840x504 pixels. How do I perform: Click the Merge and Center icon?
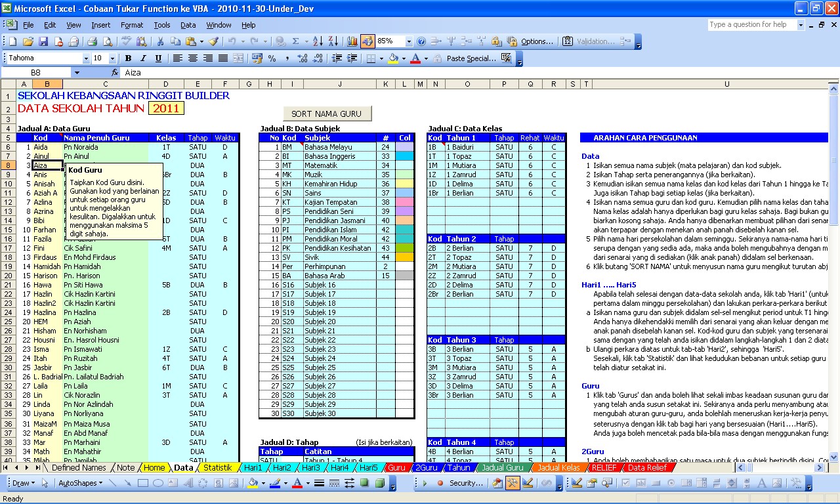click(239, 58)
